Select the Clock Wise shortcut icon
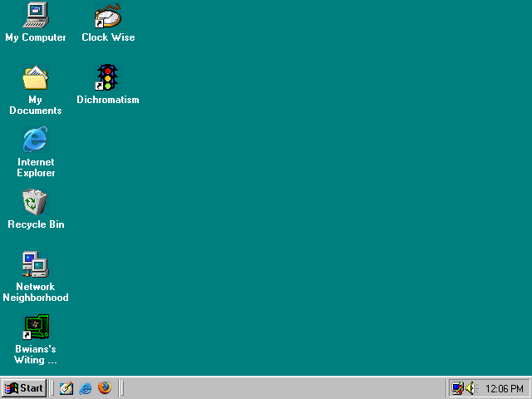 click(x=107, y=15)
